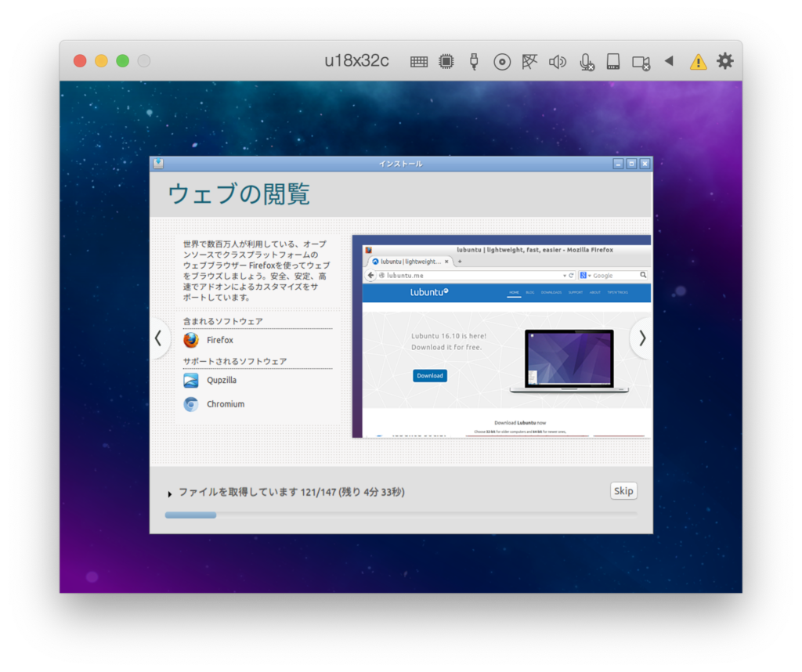
Task: Open the CD/DVD disc icon
Action: click(x=502, y=61)
